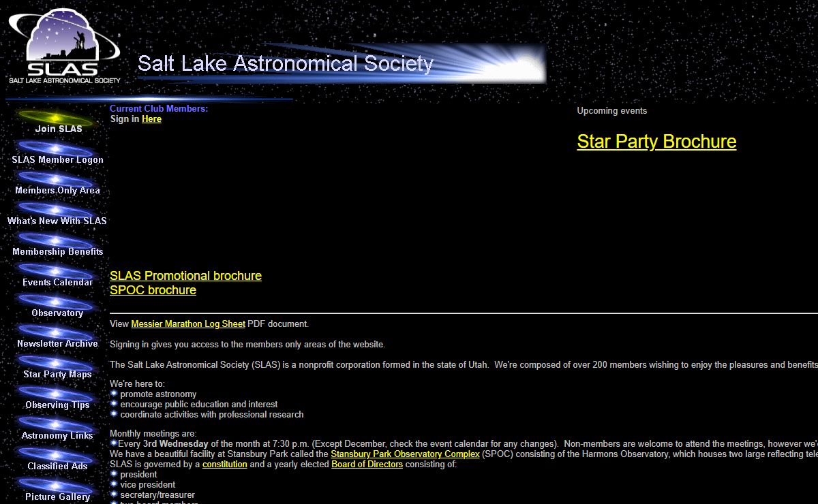
Task: Open the Board of Directors link
Action: coord(367,464)
